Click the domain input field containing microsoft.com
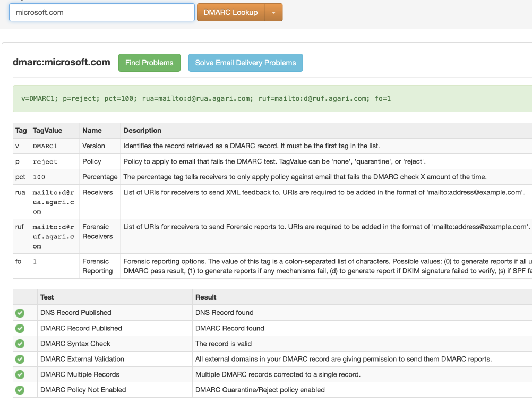Image resolution: width=532 pixels, height=402 pixels. (x=102, y=12)
